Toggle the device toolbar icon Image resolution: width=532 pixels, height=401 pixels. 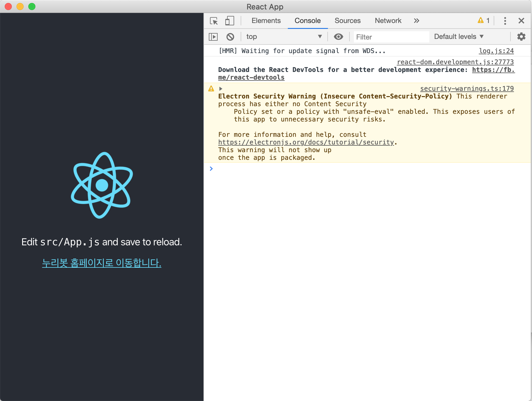pos(229,21)
